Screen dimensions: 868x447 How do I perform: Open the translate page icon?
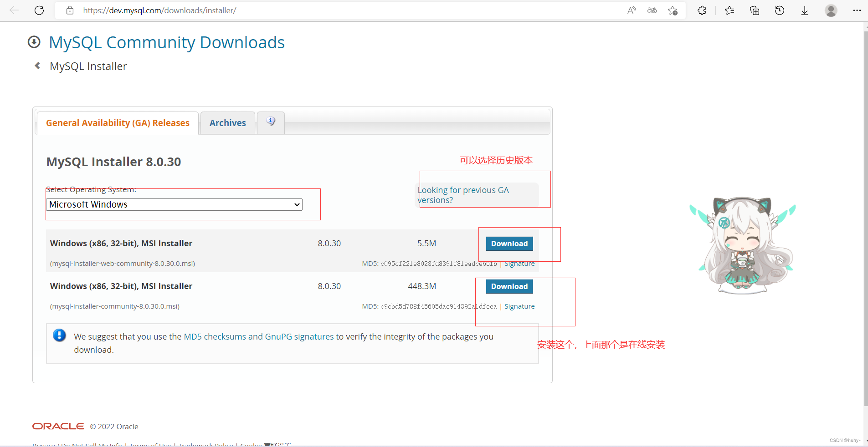pyautogui.click(x=652, y=10)
